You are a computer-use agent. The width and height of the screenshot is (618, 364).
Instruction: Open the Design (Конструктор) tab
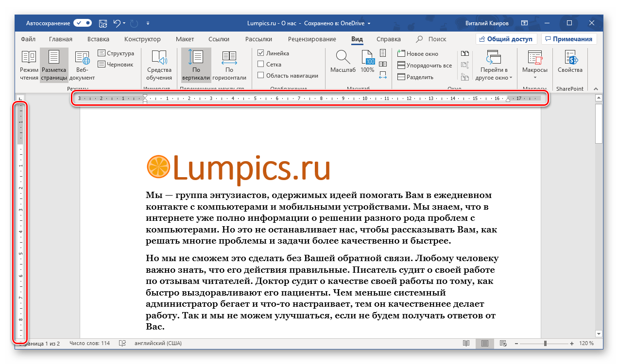point(142,39)
